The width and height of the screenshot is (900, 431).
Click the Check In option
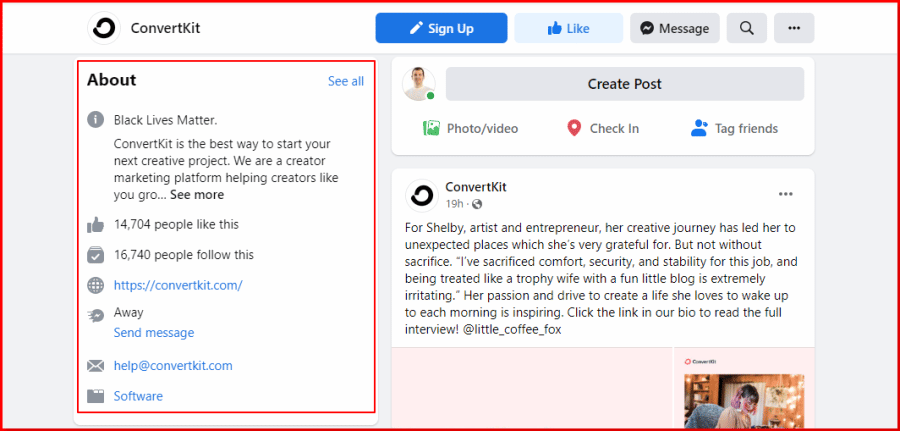[603, 129]
